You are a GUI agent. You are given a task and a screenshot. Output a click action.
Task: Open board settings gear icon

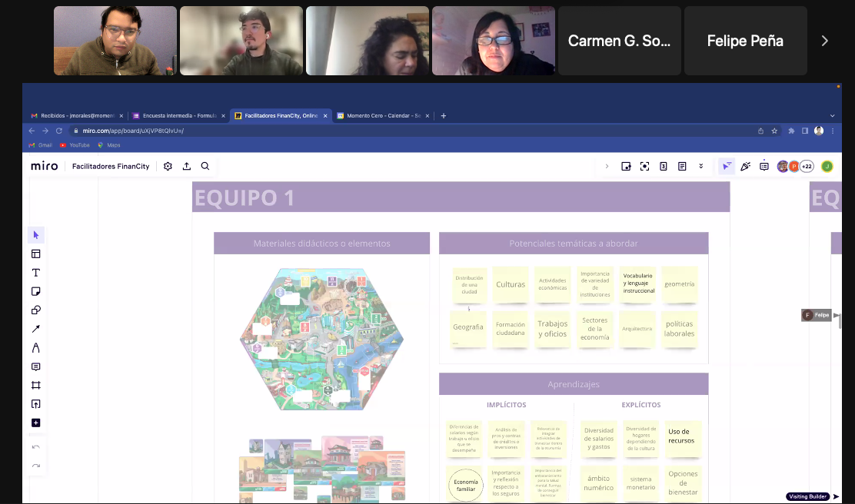(x=168, y=166)
